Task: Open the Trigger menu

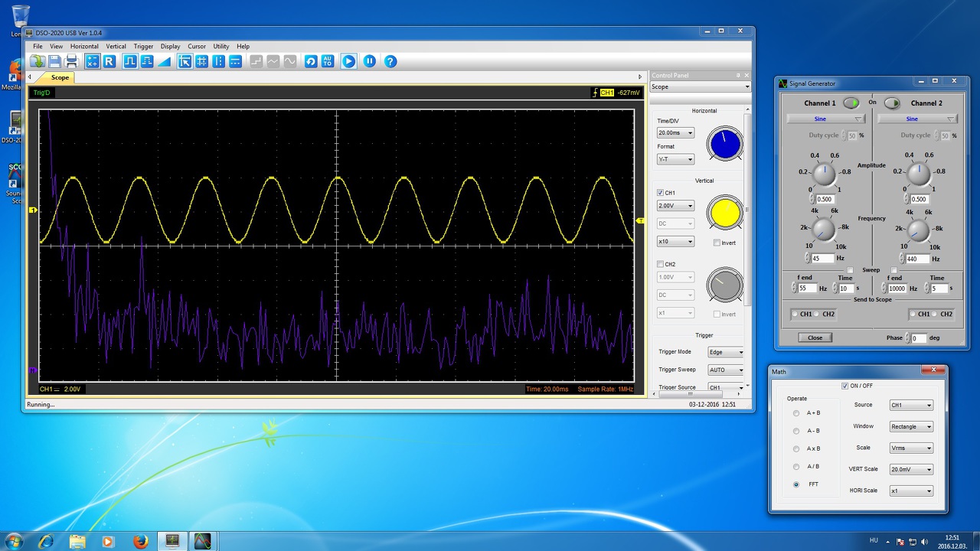Action: (x=143, y=47)
